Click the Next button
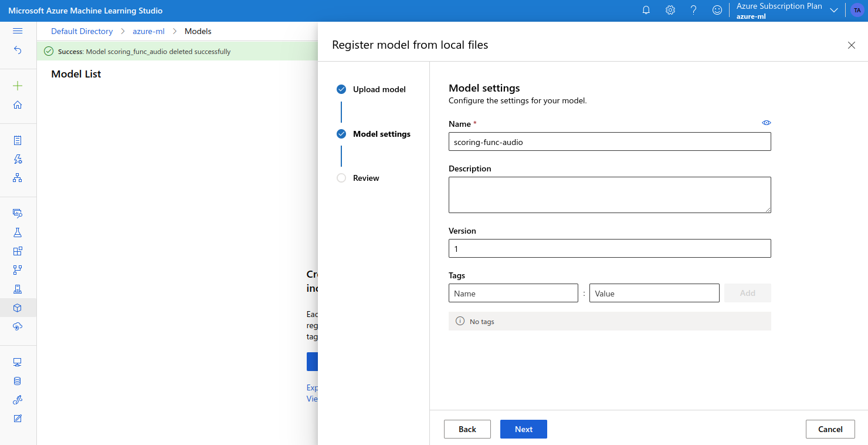Viewport: 868px width, 445px height. click(523, 429)
